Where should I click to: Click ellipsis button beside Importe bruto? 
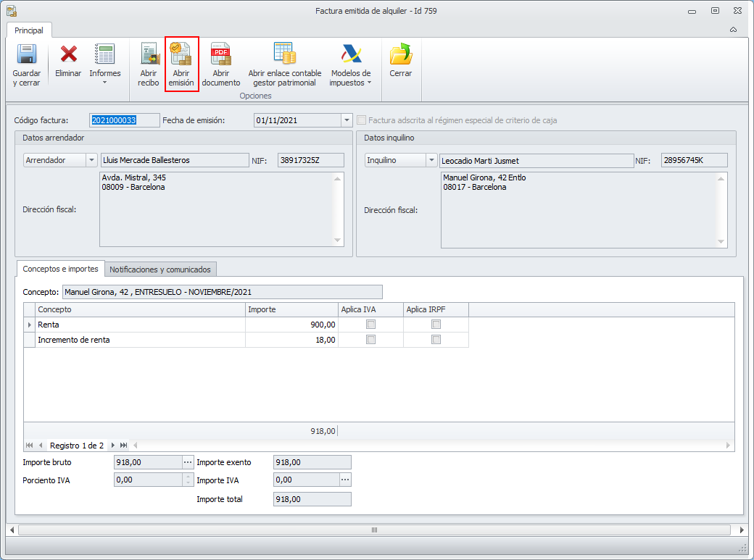pyautogui.click(x=187, y=462)
